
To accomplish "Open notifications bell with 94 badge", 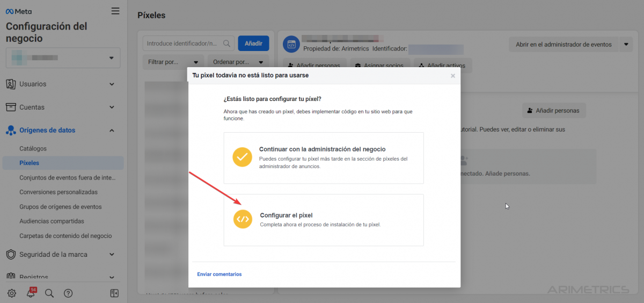I will tap(31, 293).
